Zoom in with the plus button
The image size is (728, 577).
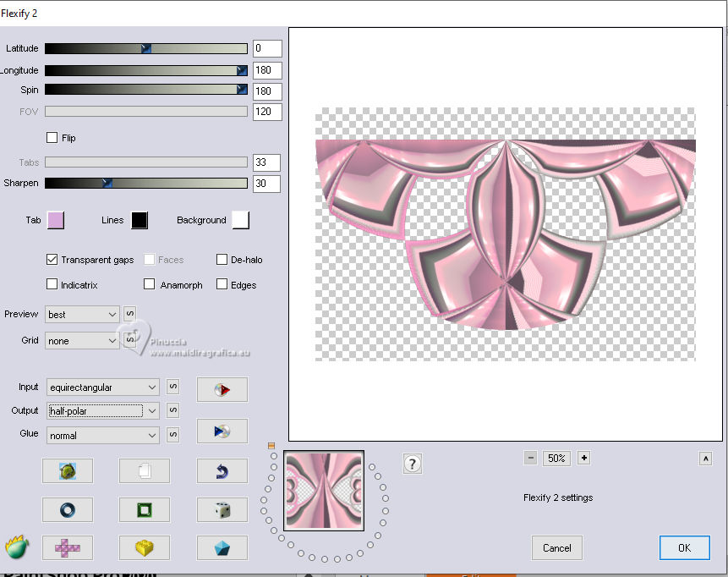tap(583, 458)
